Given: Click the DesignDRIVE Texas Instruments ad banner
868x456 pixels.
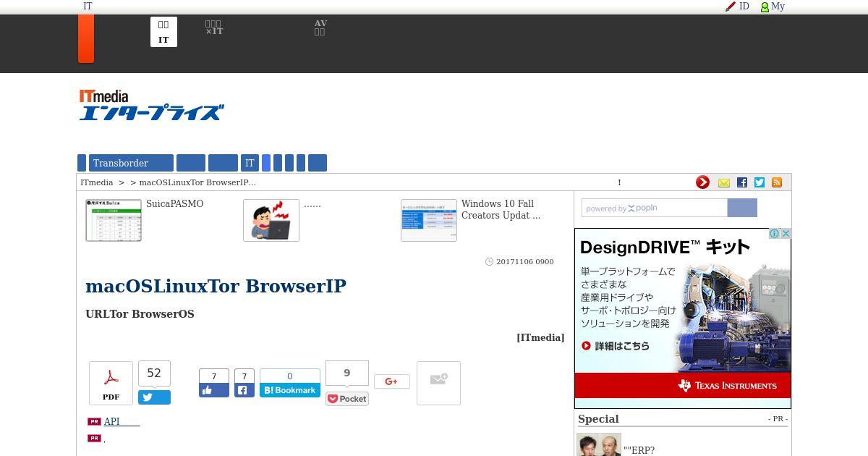Looking at the screenshot, I should [683, 318].
